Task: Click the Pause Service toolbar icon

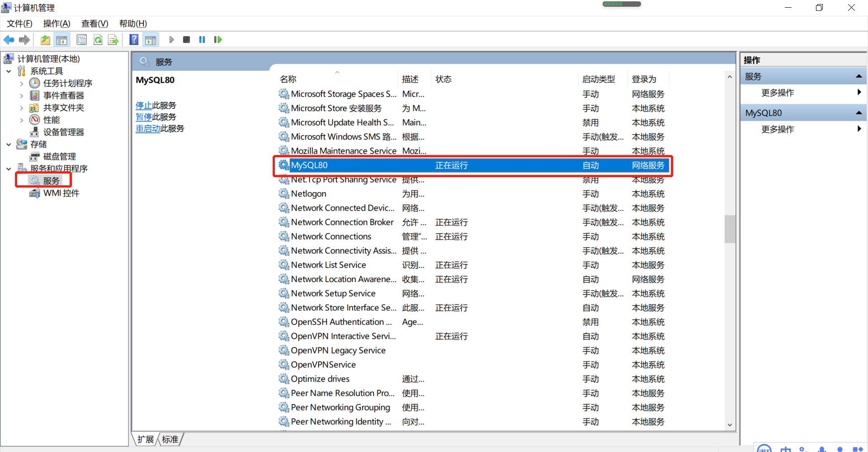Action: (202, 40)
